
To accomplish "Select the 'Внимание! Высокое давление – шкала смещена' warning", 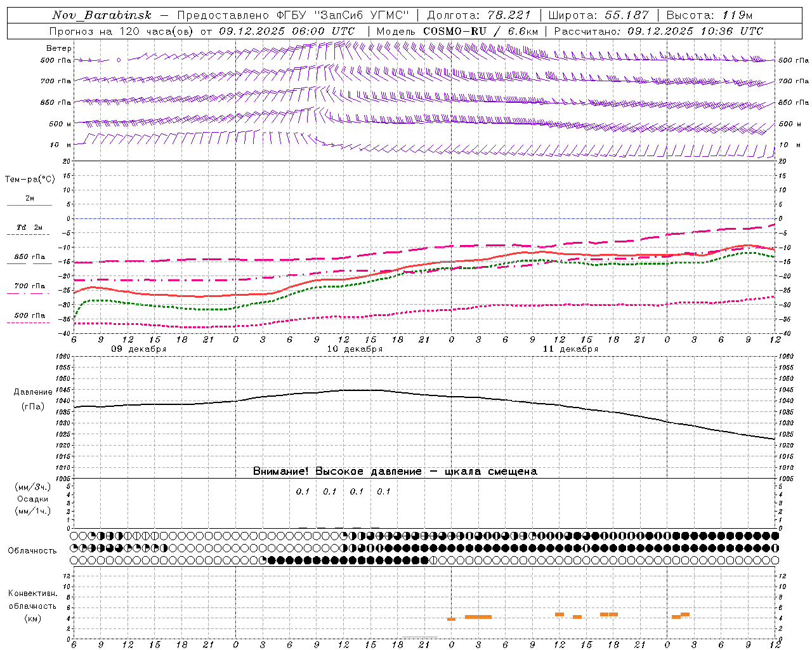I will pos(395,472).
